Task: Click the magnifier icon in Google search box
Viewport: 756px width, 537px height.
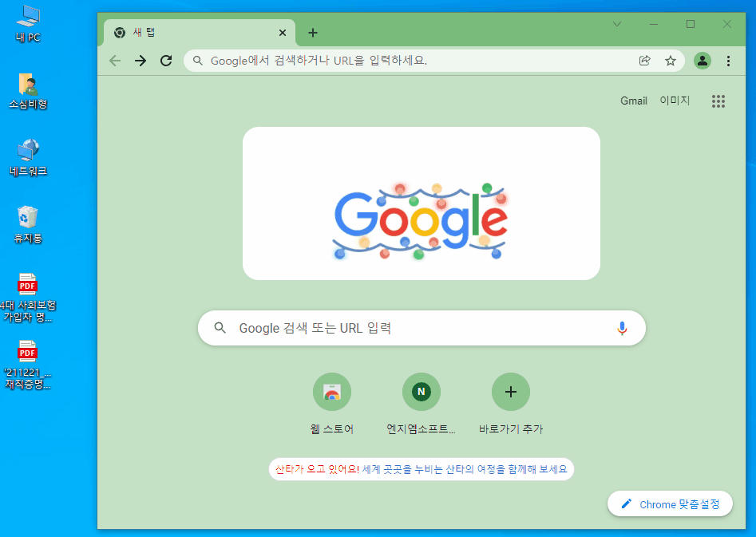Action: pyautogui.click(x=220, y=328)
